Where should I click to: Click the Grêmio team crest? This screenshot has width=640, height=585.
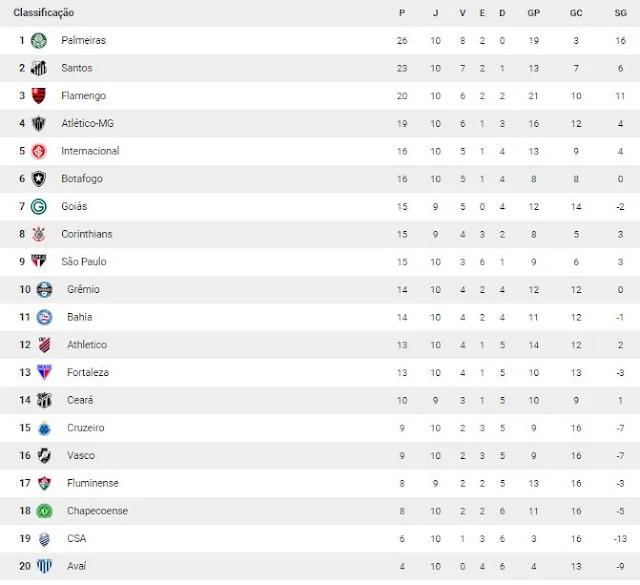click(44, 289)
